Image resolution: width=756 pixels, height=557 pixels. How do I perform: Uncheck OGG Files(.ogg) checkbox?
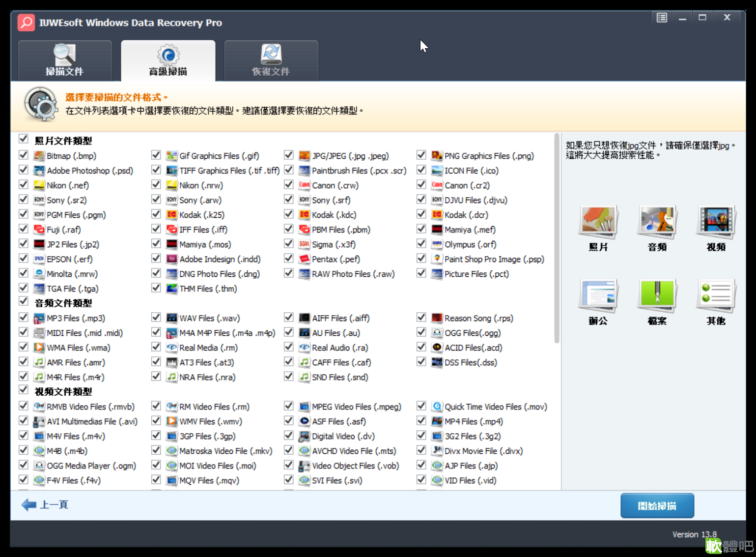pyautogui.click(x=421, y=332)
